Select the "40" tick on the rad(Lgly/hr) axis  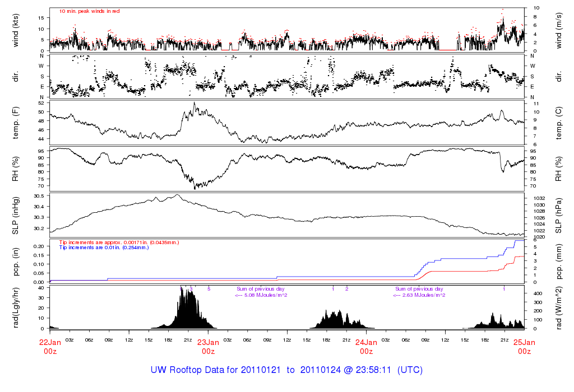[41, 288]
